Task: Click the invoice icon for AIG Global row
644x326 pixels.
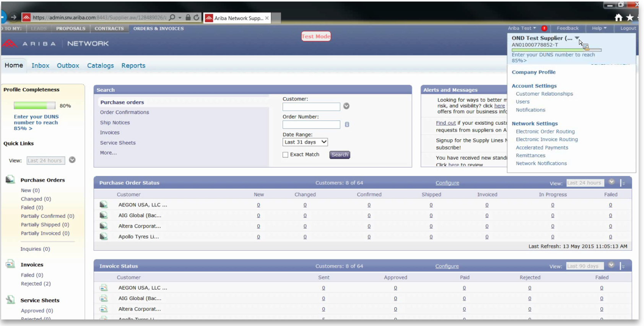Action: [103, 298]
